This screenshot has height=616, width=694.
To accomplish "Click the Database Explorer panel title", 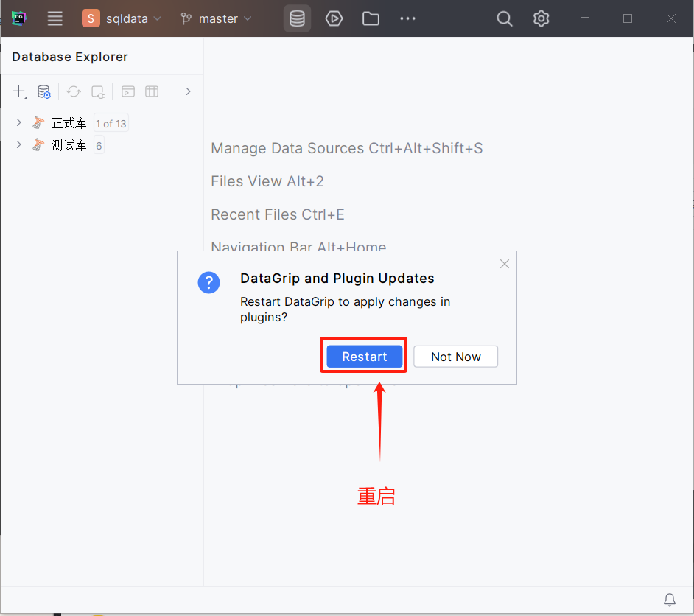I will (x=70, y=57).
